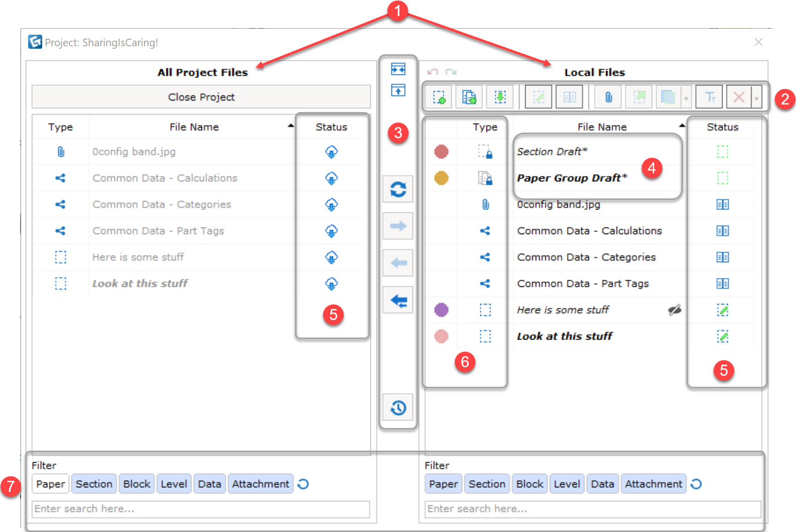This screenshot has height=532, width=796.
Task: Click the refresh sync button in the center strip
Action: 398,189
